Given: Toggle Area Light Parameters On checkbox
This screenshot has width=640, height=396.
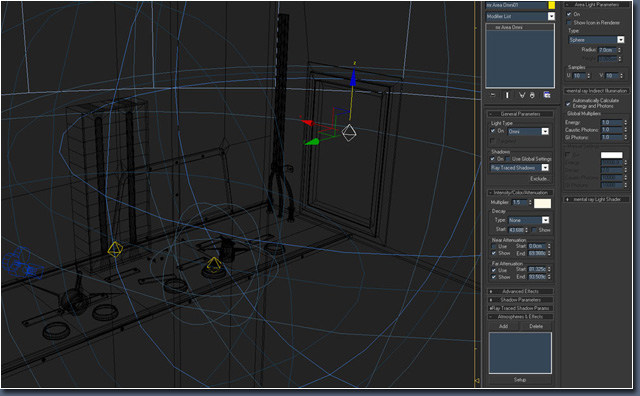Looking at the screenshot, I should click(x=569, y=14).
